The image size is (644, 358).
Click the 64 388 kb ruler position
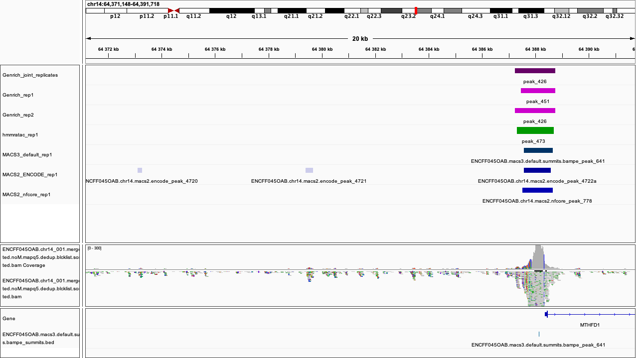coord(535,49)
